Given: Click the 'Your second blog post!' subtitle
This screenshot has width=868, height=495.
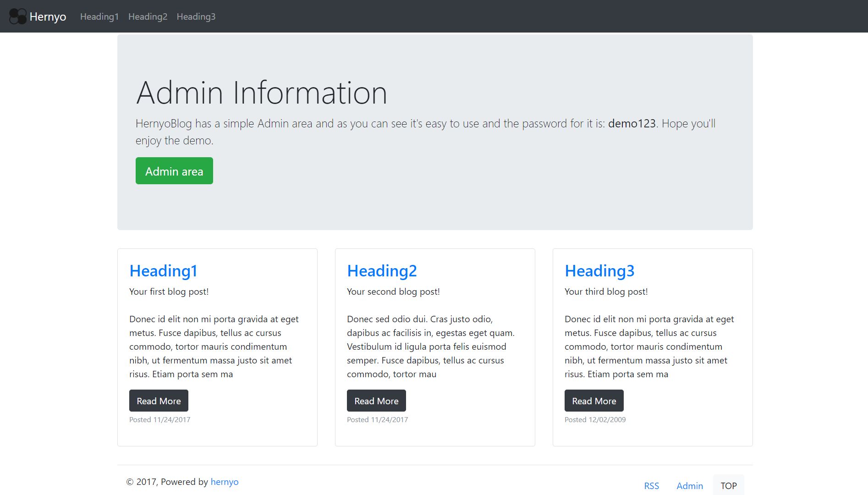Looking at the screenshot, I should tap(393, 291).
